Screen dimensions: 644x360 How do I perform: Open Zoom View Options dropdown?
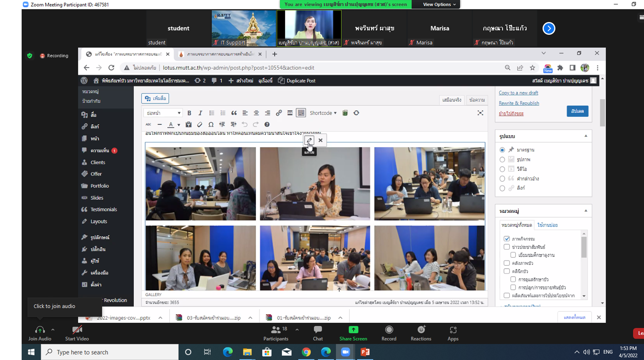(x=439, y=4)
